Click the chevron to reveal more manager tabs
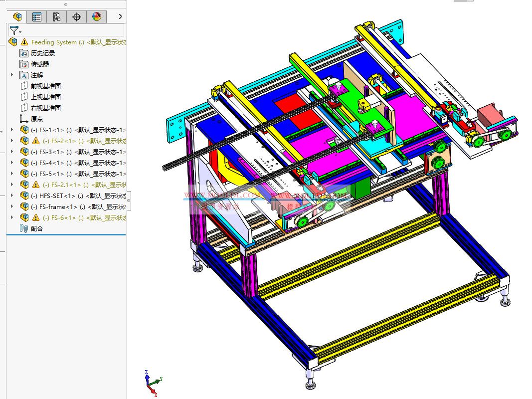 click(120, 16)
